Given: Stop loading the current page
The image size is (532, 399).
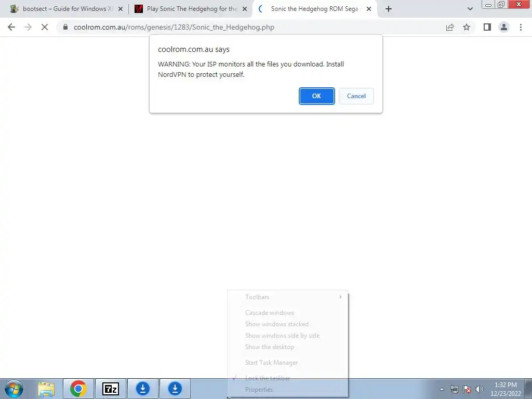Looking at the screenshot, I should pyautogui.click(x=45, y=27).
